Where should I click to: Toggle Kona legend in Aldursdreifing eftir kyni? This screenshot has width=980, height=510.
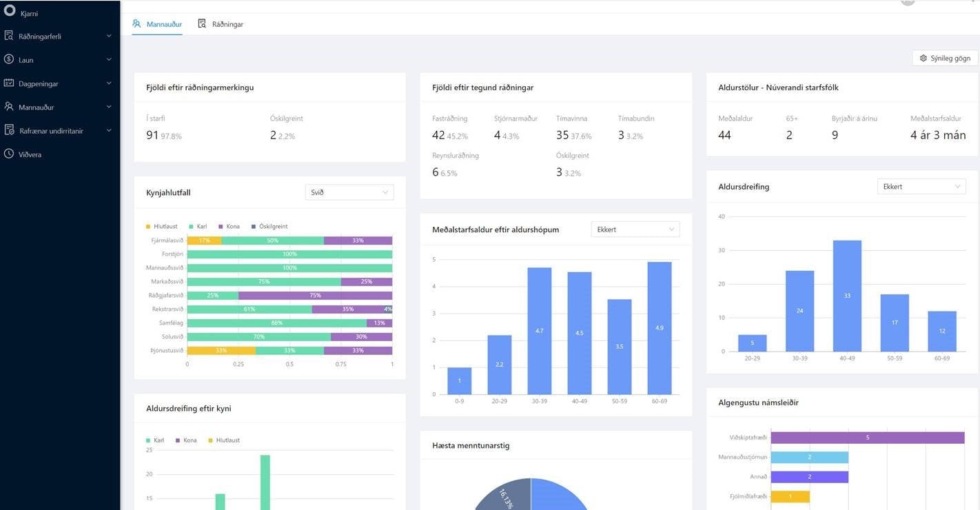[x=186, y=440]
